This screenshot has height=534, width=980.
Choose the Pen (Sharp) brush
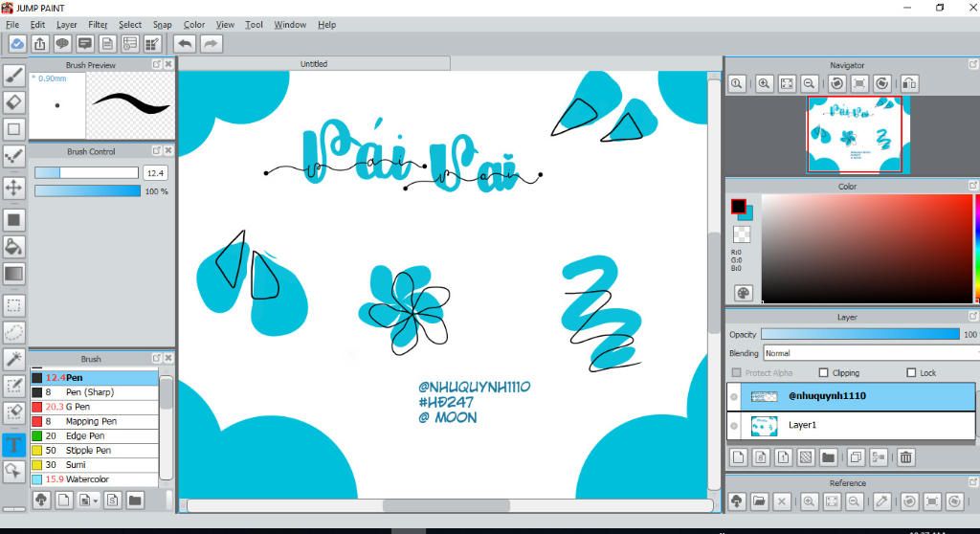tap(94, 392)
